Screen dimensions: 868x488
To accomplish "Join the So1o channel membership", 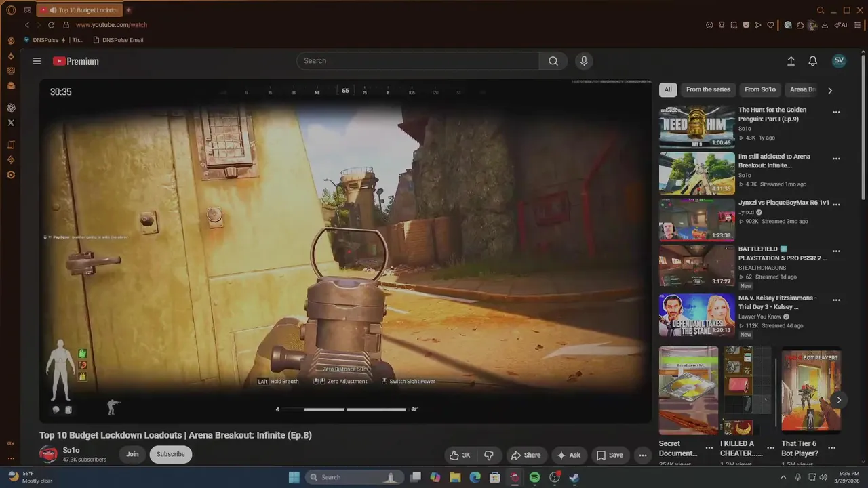I will [x=132, y=454].
